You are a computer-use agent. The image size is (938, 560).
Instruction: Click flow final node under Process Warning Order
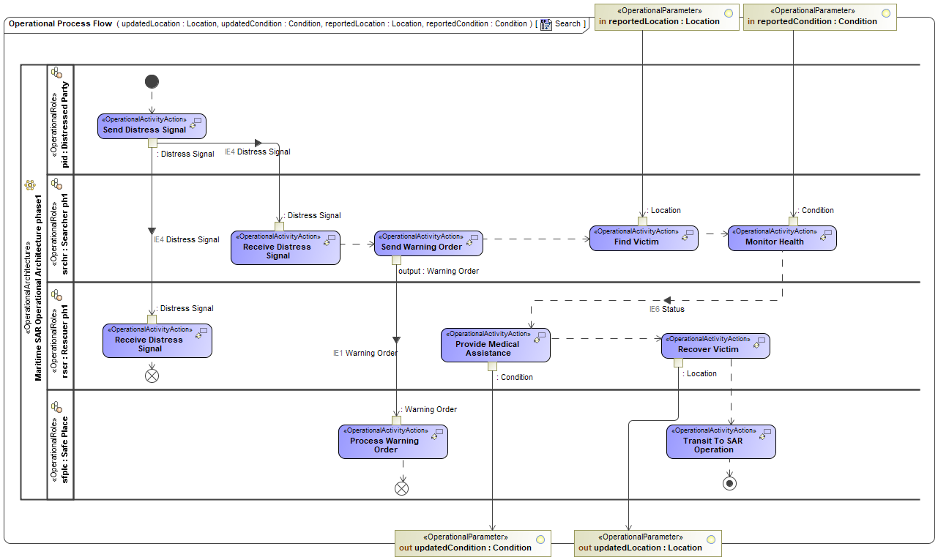pyautogui.click(x=401, y=488)
